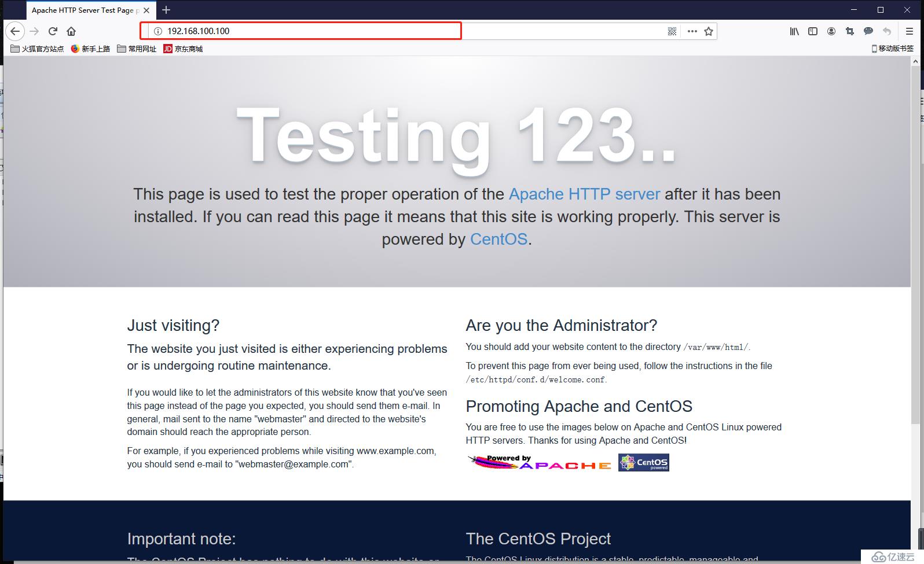Open the 新手上路 bookmark
The height and width of the screenshot is (564, 924).
coord(90,49)
